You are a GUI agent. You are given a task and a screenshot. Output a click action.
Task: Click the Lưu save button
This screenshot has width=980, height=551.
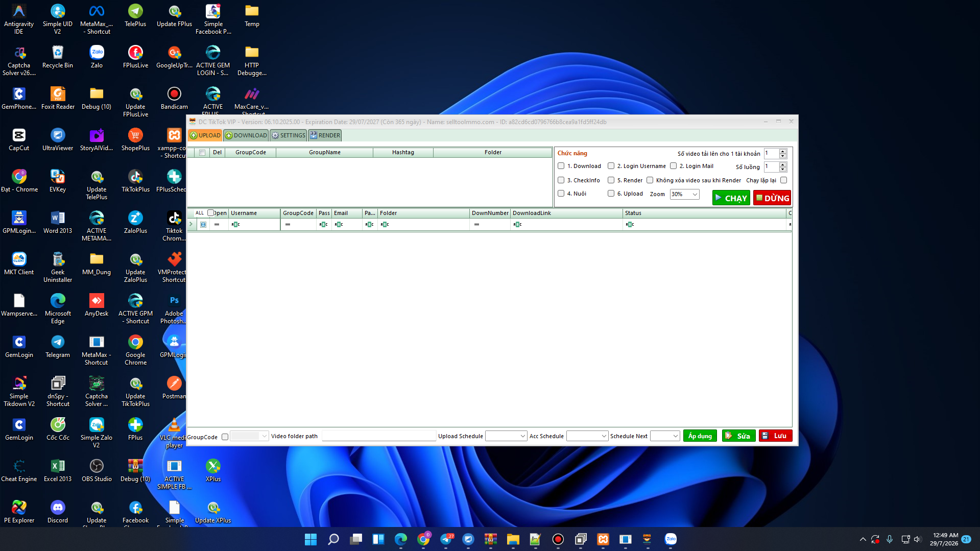775,436
